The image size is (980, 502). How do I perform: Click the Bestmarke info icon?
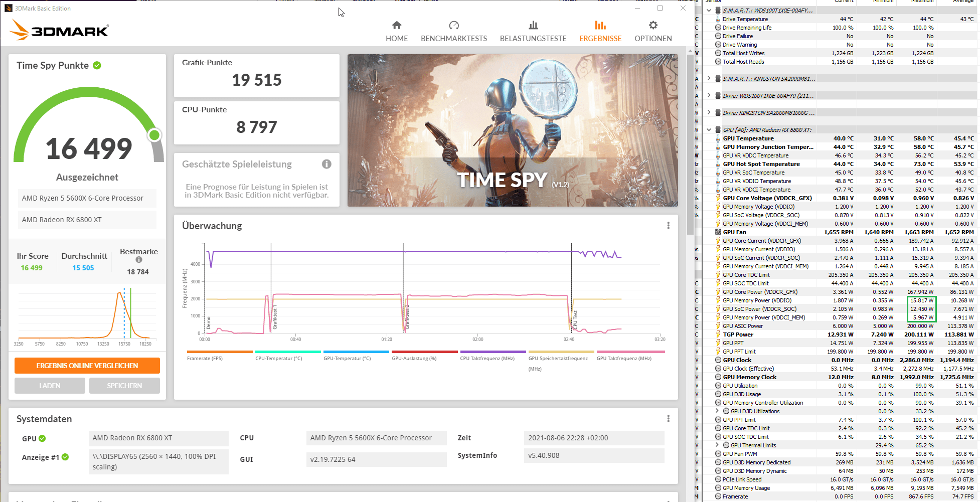pyautogui.click(x=139, y=260)
